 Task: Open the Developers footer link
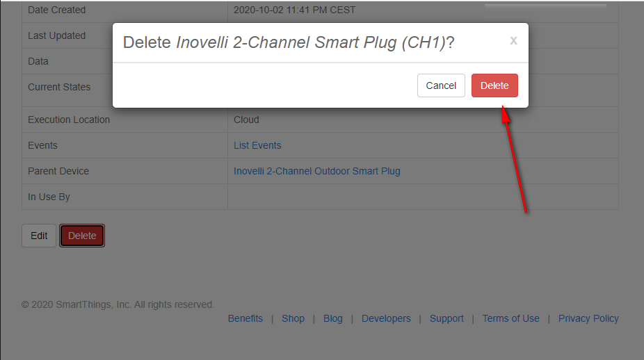386,318
